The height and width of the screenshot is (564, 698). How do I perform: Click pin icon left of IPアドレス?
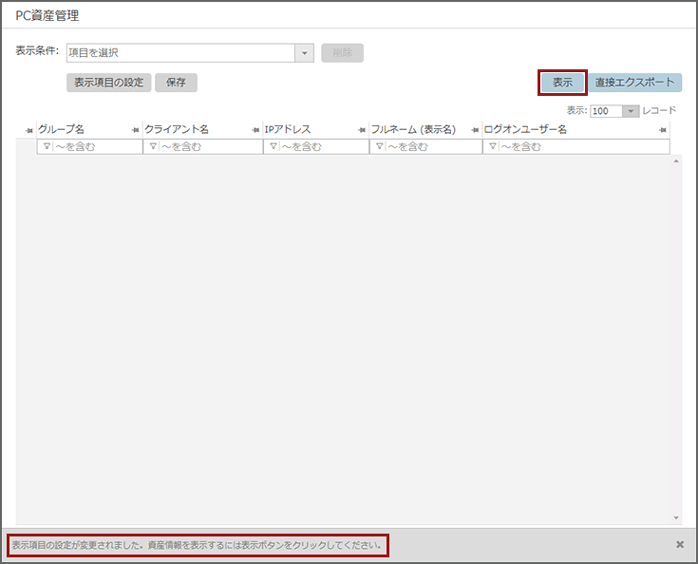pyautogui.click(x=256, y=130)
